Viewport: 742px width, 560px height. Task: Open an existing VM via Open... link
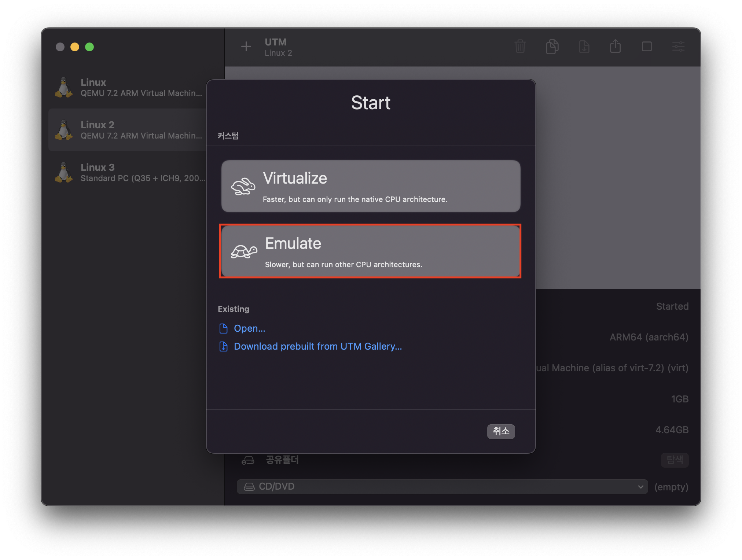pos(249,328)
